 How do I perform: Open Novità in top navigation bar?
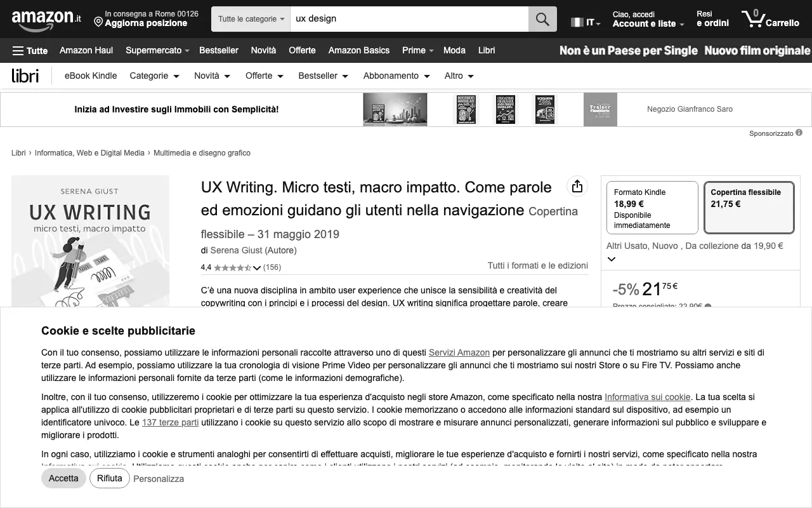[263, 50]
